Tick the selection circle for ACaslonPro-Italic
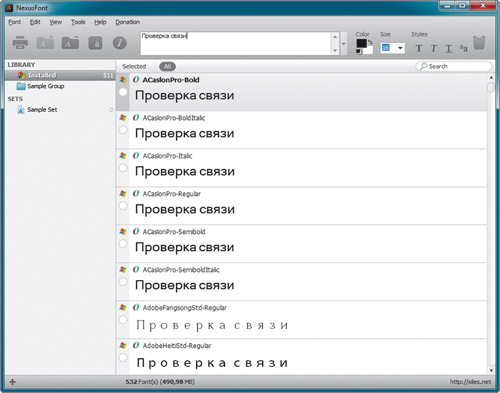This screenshot has width=500, height=393. 123,168
